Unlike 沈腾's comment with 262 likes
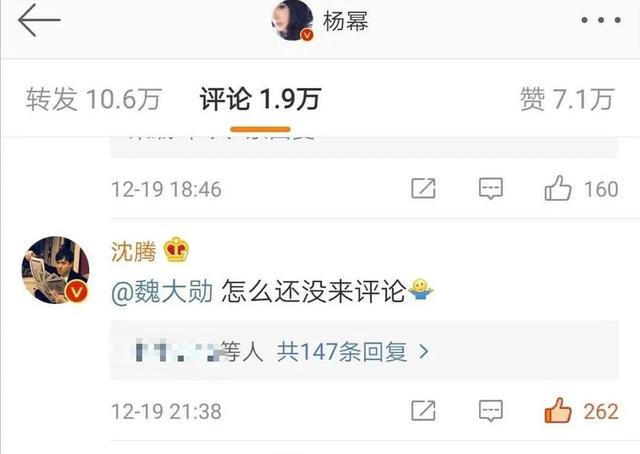Screen dimensions: 640x454 click(581, 411)
